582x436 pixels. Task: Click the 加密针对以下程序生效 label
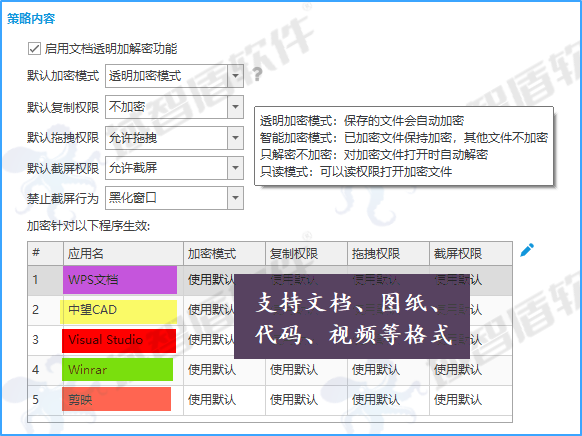88,226
